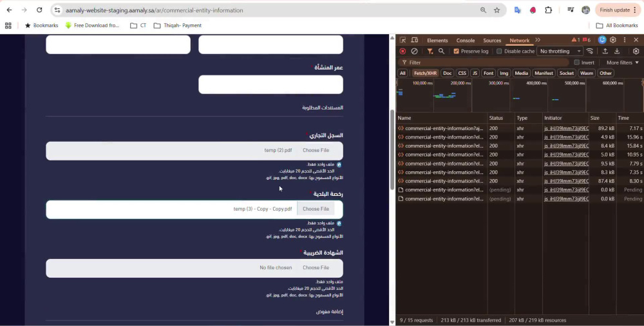Open DevTools customize three-dot menu
This screenshot has width=644, height=326.
(625, 40)
